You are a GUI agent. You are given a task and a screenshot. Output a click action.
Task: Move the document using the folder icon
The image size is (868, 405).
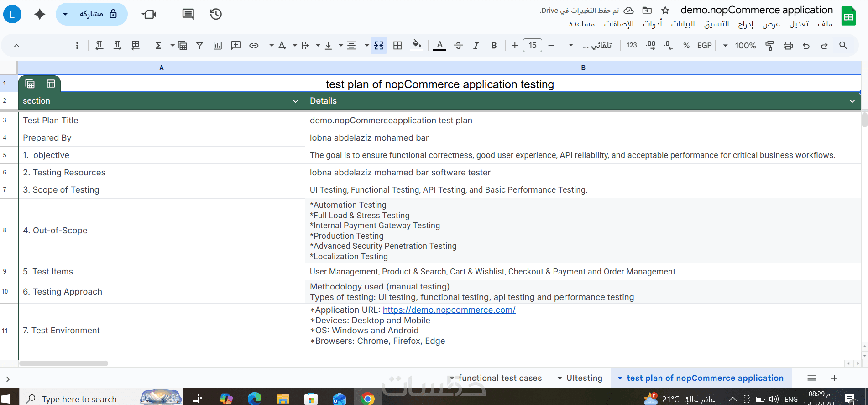click(647, 10)
